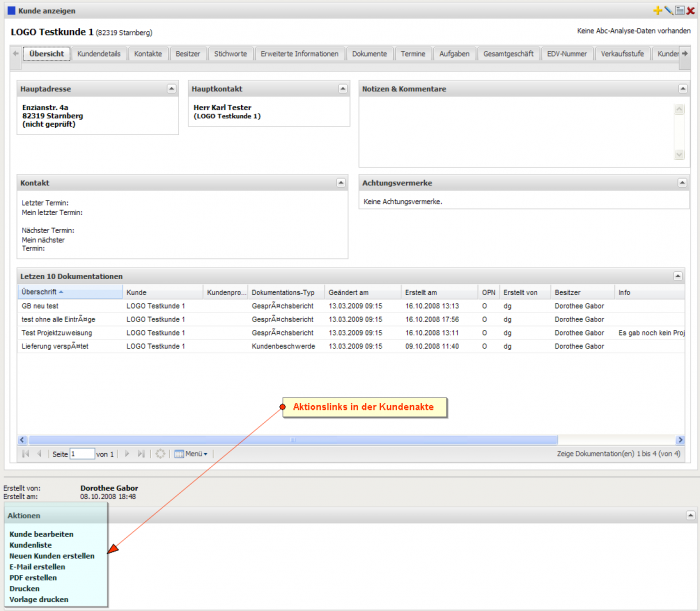Click the tab strip left scroll arrow

coord(16,54)
